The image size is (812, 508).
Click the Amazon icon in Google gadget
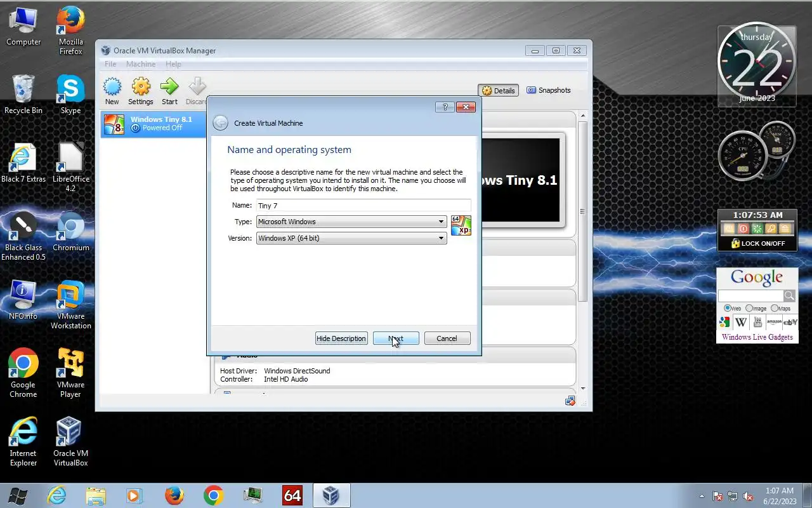click(774, 322)
